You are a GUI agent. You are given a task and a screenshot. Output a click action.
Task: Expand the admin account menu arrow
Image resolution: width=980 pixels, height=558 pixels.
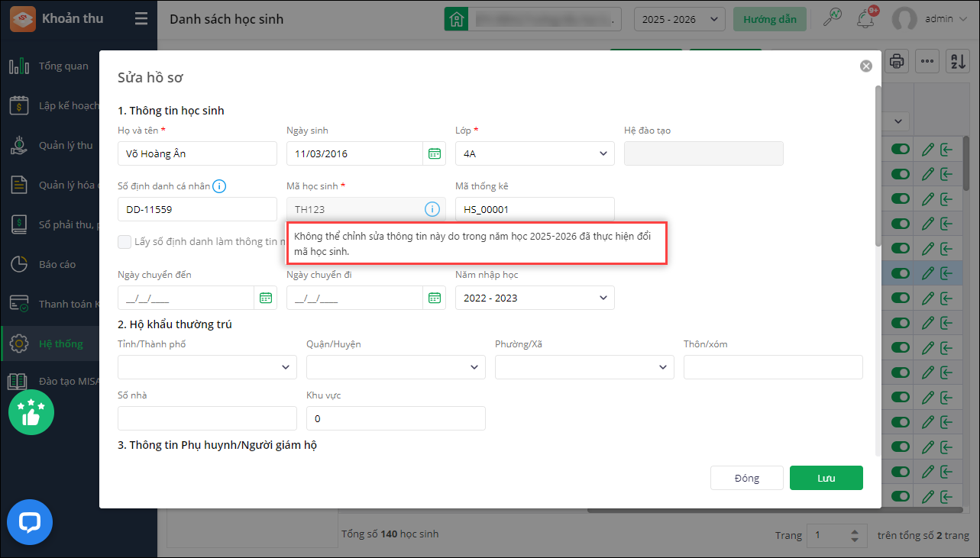point(962,19)
